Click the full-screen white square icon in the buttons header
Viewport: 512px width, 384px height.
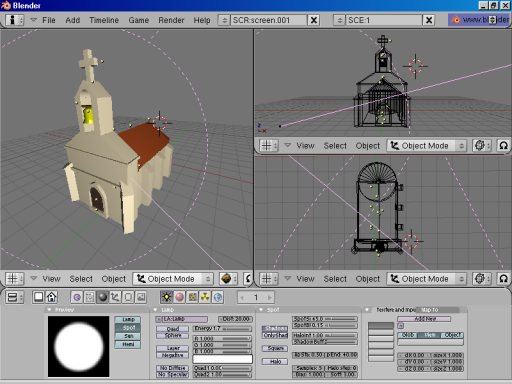click(38, 297)
